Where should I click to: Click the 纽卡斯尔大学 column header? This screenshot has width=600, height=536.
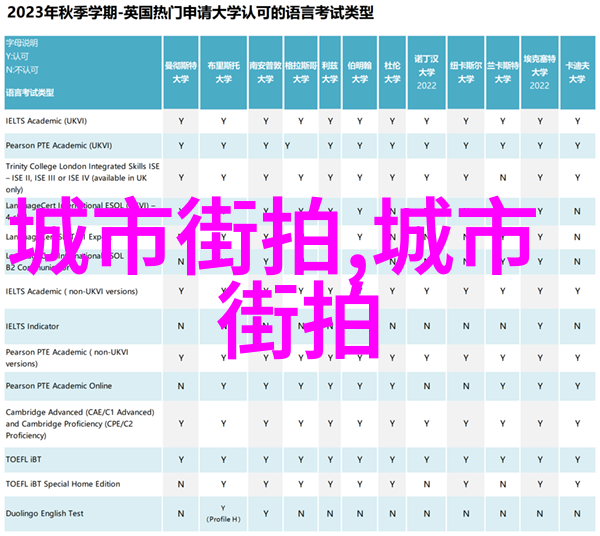point(466,73)
